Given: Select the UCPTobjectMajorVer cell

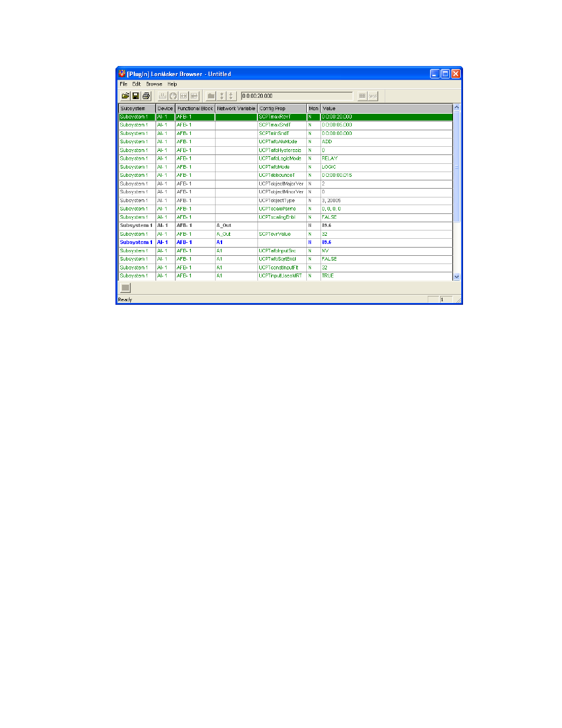Looking at the screenshot, I should pos(282,184).
